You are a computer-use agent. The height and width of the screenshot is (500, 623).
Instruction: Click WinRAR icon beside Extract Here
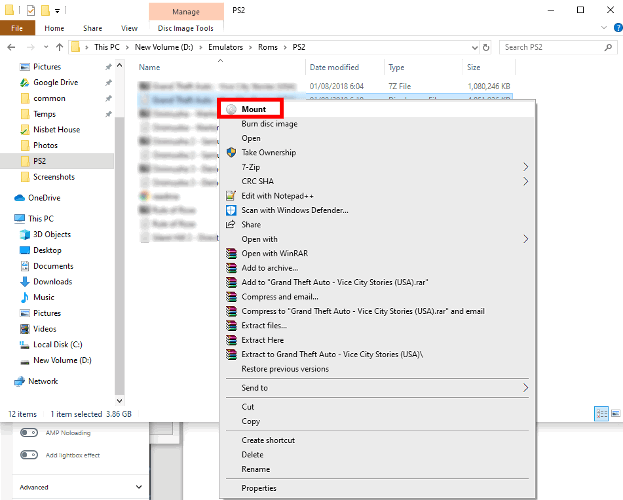click(x=231, y=340)
